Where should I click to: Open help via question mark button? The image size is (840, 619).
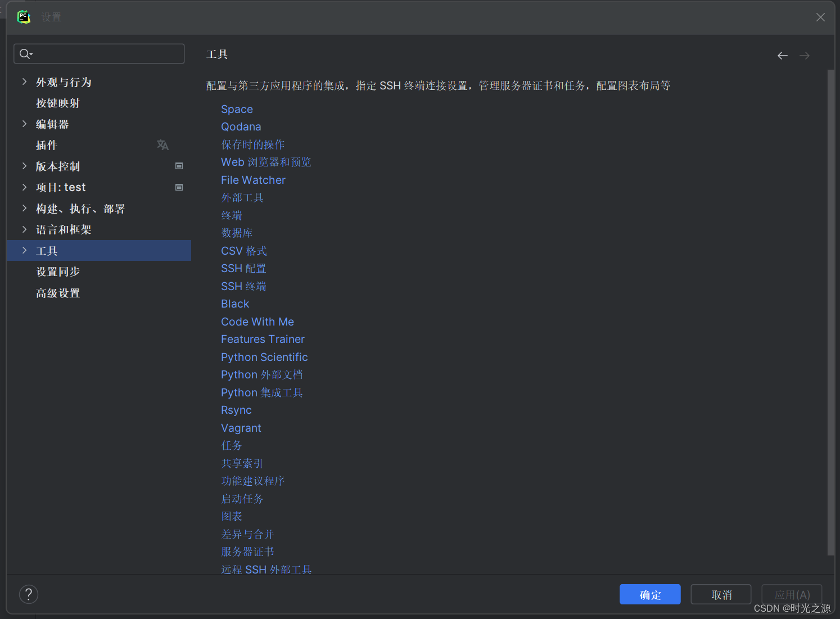point(29,594)
